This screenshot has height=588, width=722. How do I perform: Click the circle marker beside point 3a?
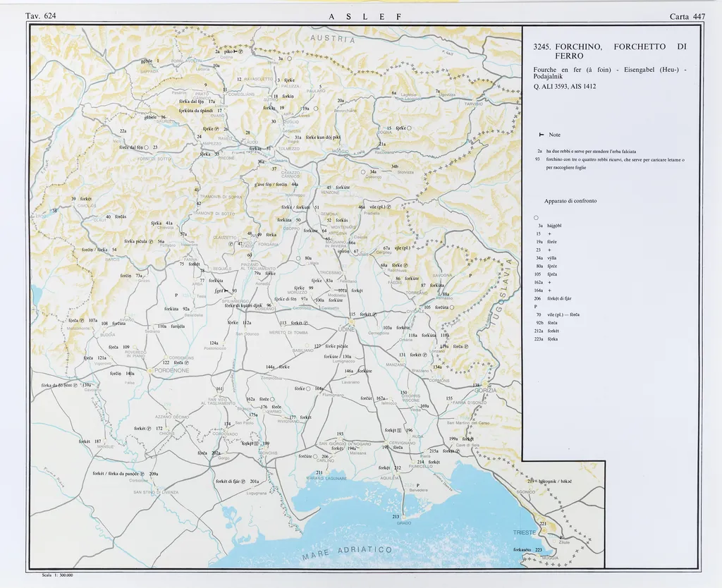click(289, 59)
